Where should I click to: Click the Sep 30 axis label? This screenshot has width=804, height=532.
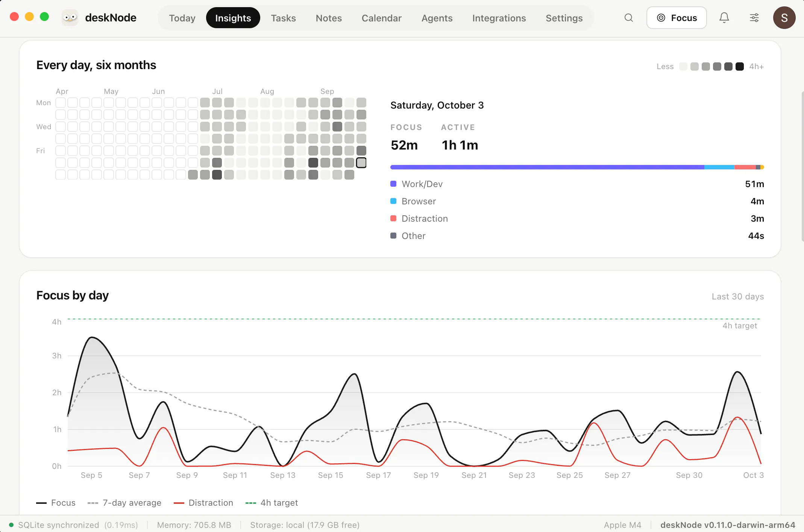(689, 475)
